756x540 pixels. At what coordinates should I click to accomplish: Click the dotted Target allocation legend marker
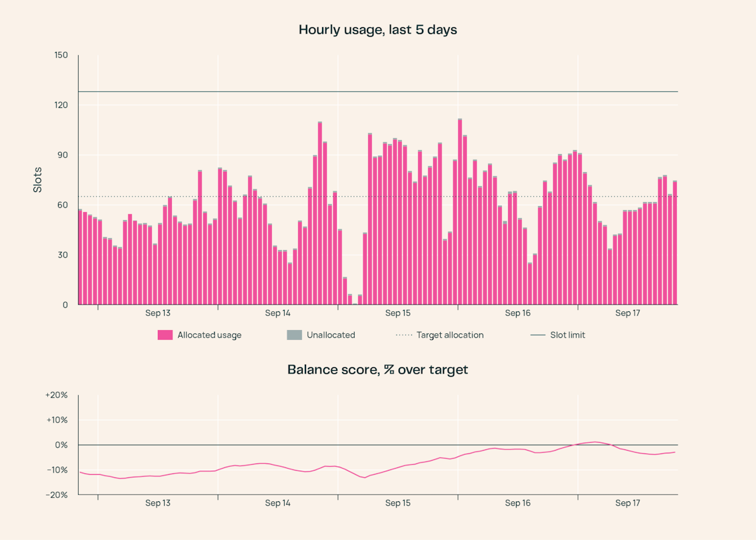tap(404, 335)
